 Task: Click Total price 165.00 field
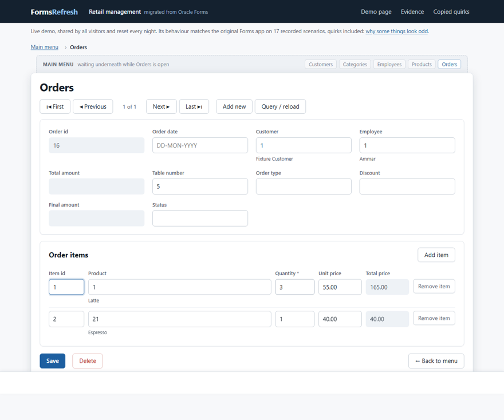coord(387,287)
